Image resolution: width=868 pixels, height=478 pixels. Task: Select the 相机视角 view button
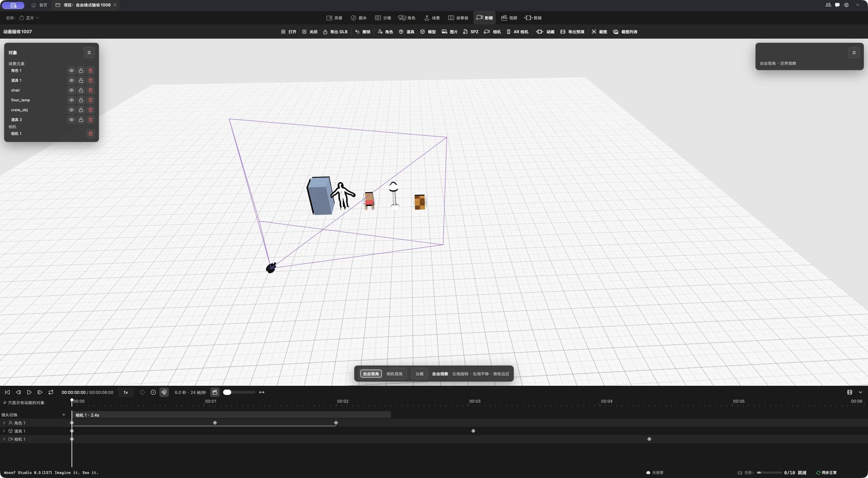click(x=394, y=374)
